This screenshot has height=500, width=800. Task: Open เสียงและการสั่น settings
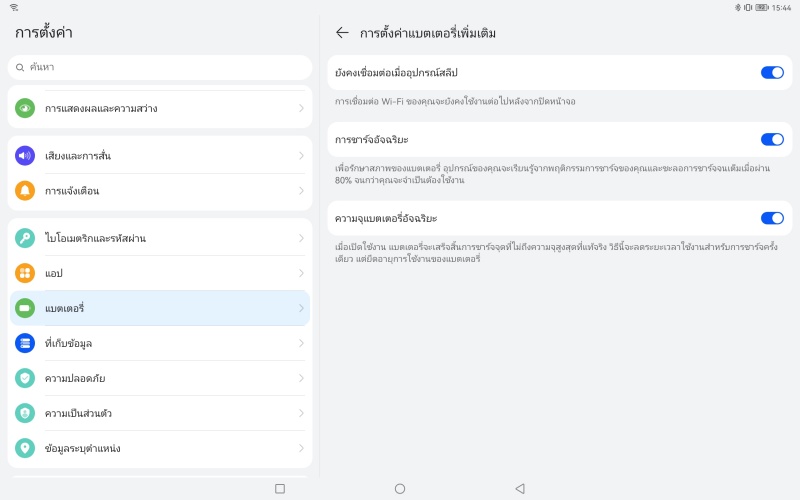(160, 156)
